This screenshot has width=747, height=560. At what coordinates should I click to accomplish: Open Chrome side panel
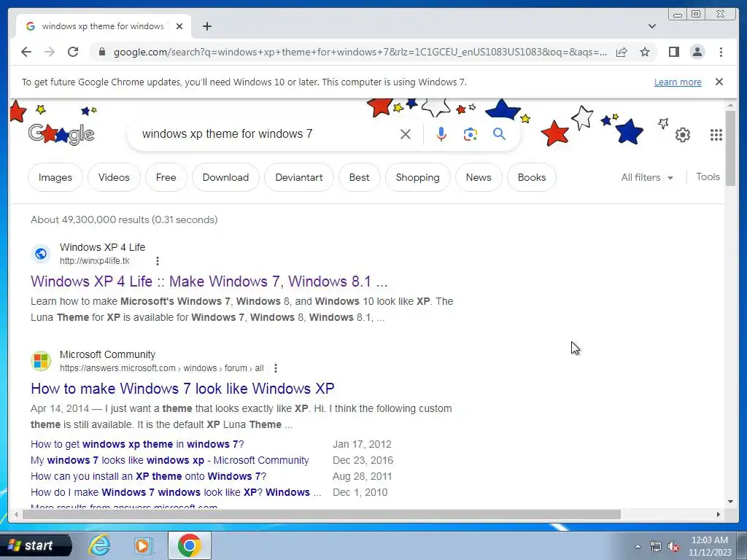[673, 52]
